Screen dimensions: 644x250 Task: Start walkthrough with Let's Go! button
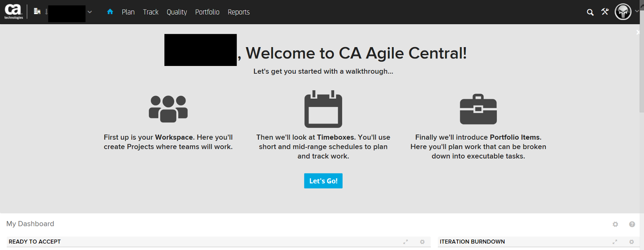click(x=323, y=181)
